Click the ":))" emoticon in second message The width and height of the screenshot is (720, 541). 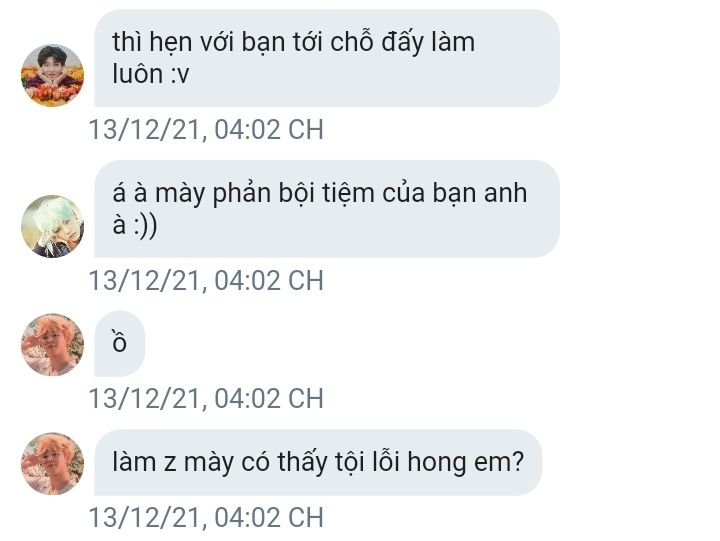pos(145,225)
